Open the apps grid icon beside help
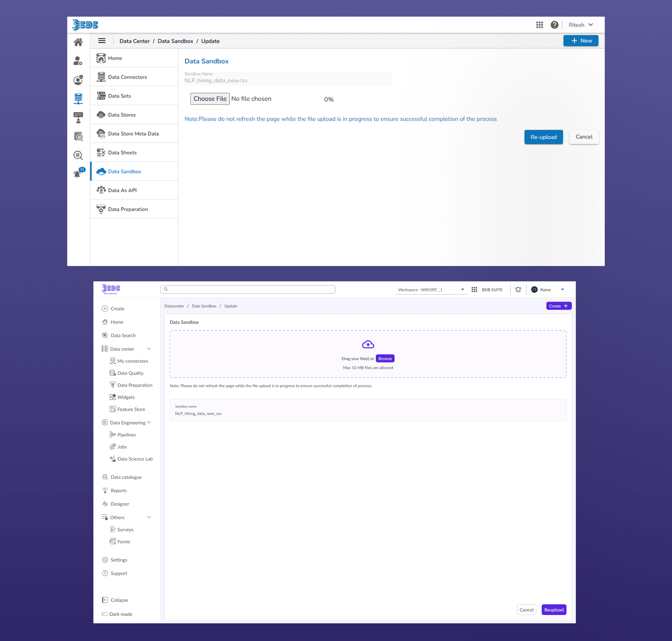 point(539,25)
